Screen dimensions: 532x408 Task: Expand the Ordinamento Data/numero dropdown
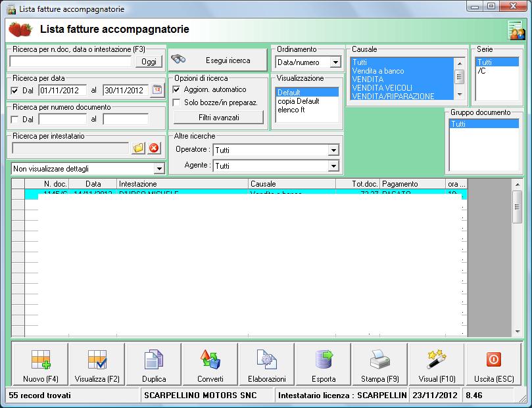click(x=335, y=62)
